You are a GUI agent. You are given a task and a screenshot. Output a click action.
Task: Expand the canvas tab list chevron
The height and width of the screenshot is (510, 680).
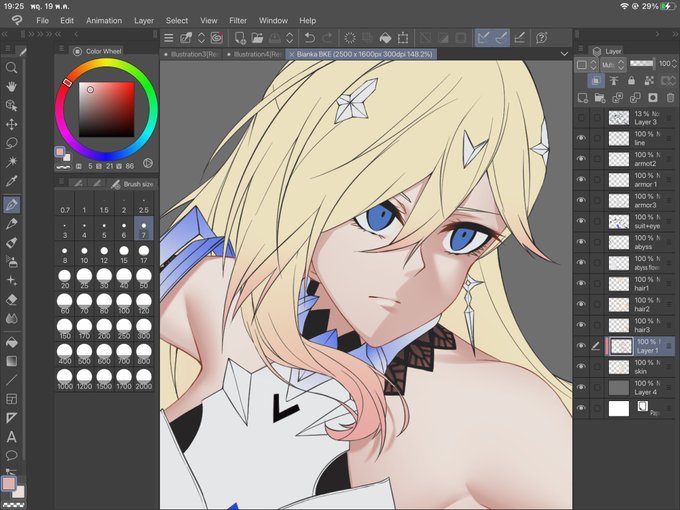coord(564,54)
